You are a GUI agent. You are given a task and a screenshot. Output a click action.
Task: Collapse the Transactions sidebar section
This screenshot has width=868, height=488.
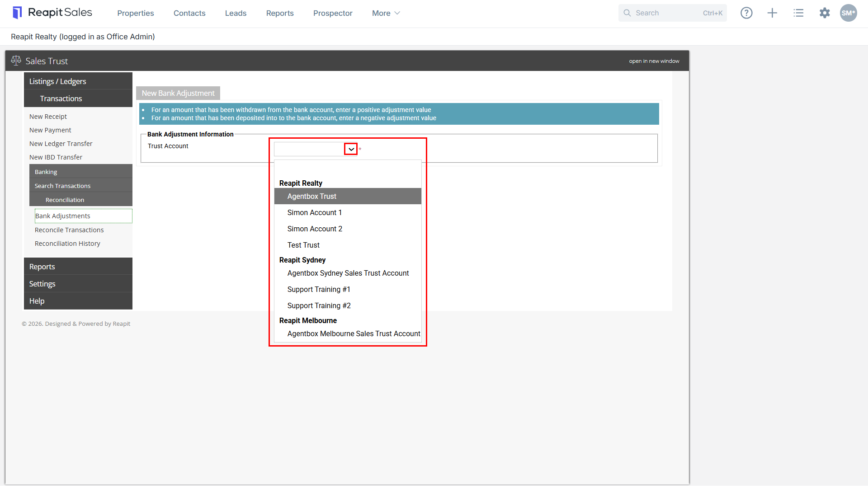pyautogui.click(x=78, y=98)
